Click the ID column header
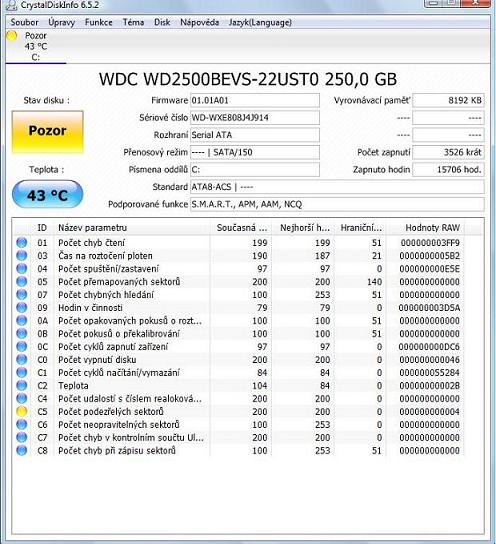This screenshot has height=544, width=496. pos(42,228)
